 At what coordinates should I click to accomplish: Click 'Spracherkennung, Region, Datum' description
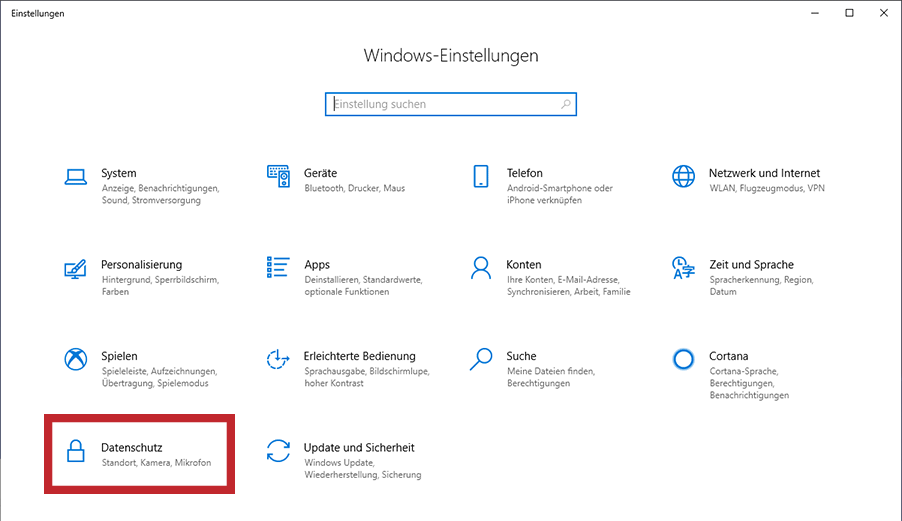761,286
